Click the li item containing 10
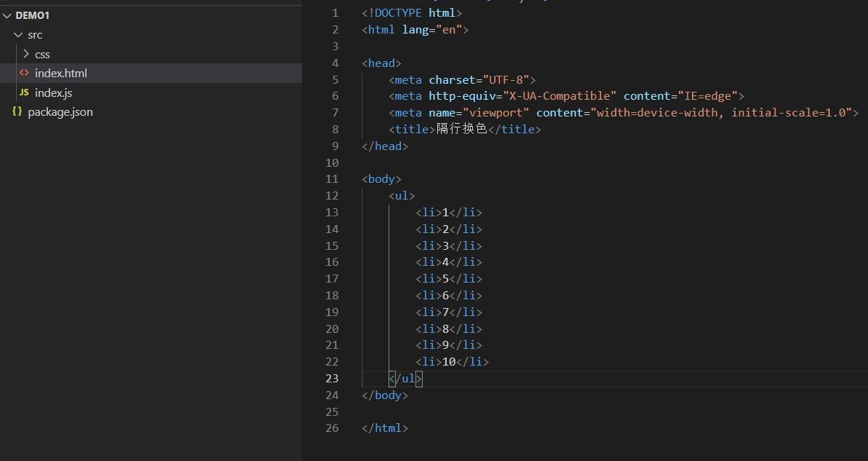Image resolution: width=868 pixels, height=461 pixels. (452, 362)
